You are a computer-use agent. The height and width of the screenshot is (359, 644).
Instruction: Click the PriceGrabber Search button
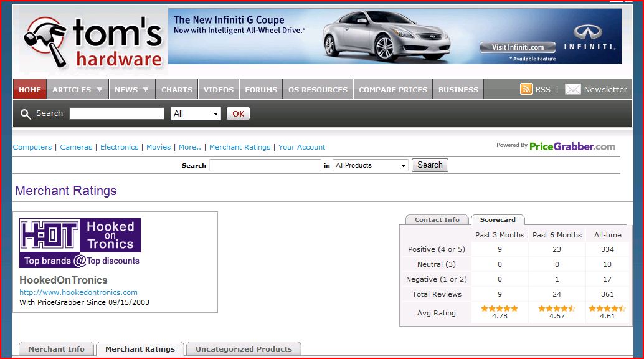coord(430,165)
